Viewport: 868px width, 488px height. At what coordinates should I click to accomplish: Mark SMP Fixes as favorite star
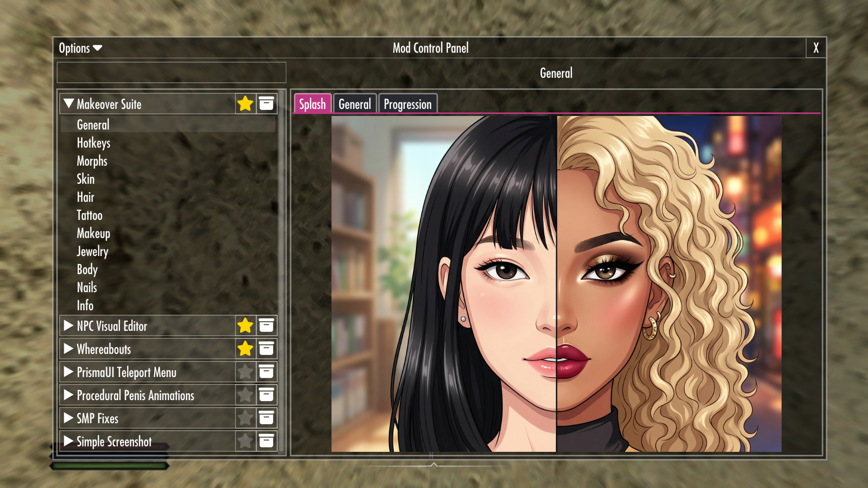pos(245,418)
